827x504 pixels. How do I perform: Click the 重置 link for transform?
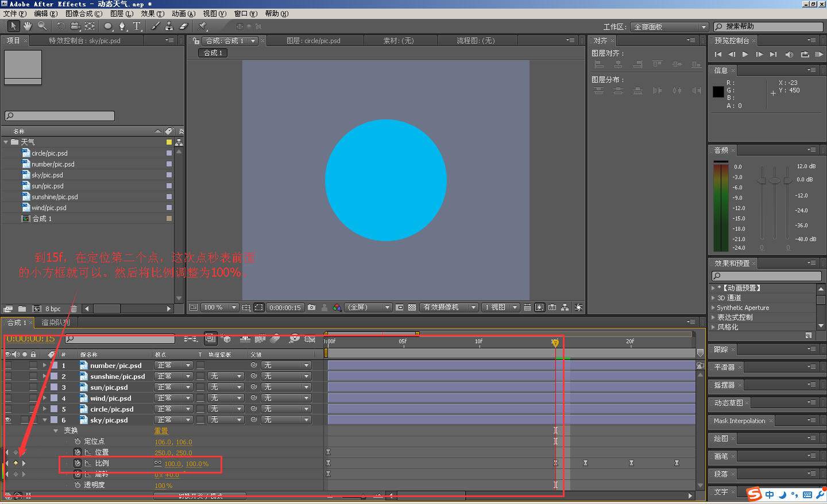tap(161, 431)
